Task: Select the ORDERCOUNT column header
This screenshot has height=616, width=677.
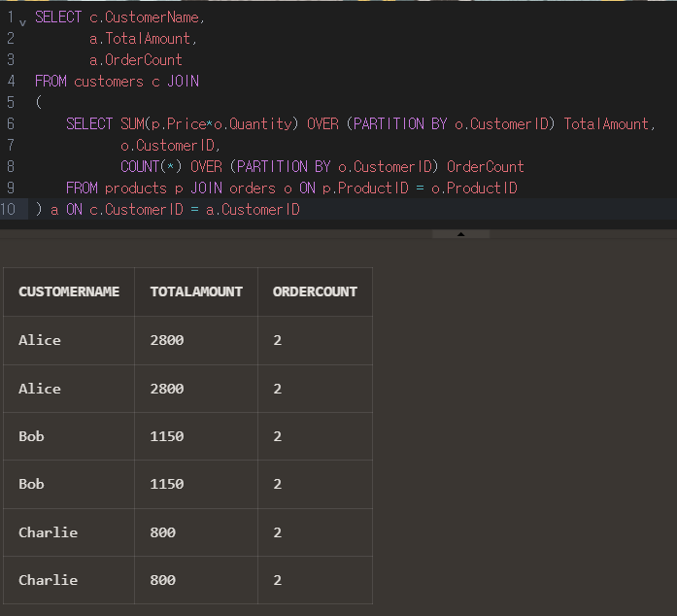Action: (x=315, y=291)
